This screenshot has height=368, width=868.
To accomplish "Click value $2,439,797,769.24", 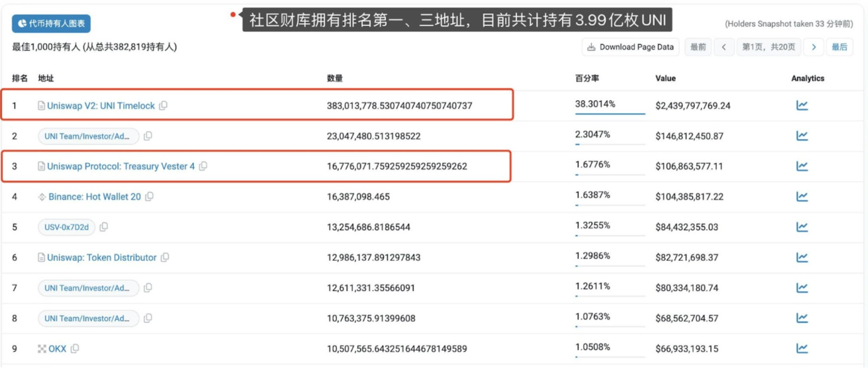I will tap(693, 106).
